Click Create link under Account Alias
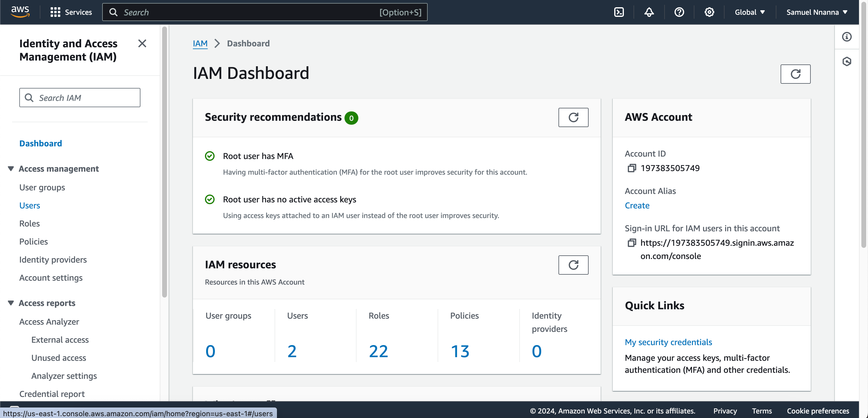Screen dimensions: 868x418 (x=637, y=205)
